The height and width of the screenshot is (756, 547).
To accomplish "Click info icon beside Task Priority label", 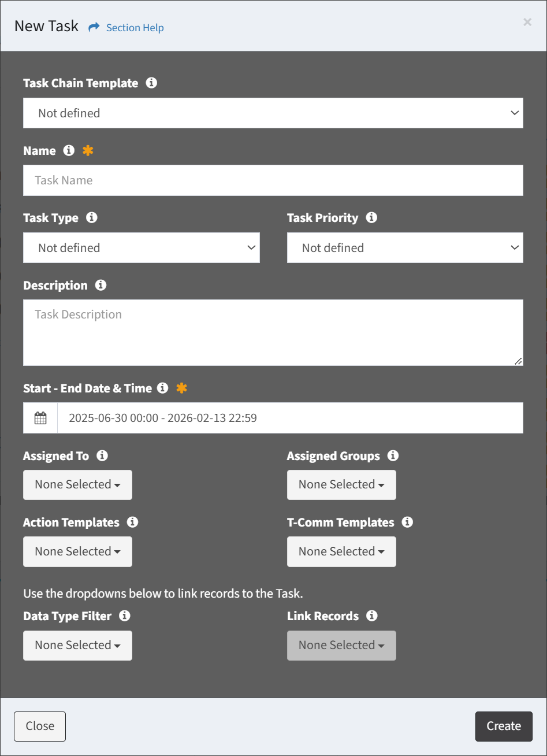I will pyautogui.click(x=371, y=218).
